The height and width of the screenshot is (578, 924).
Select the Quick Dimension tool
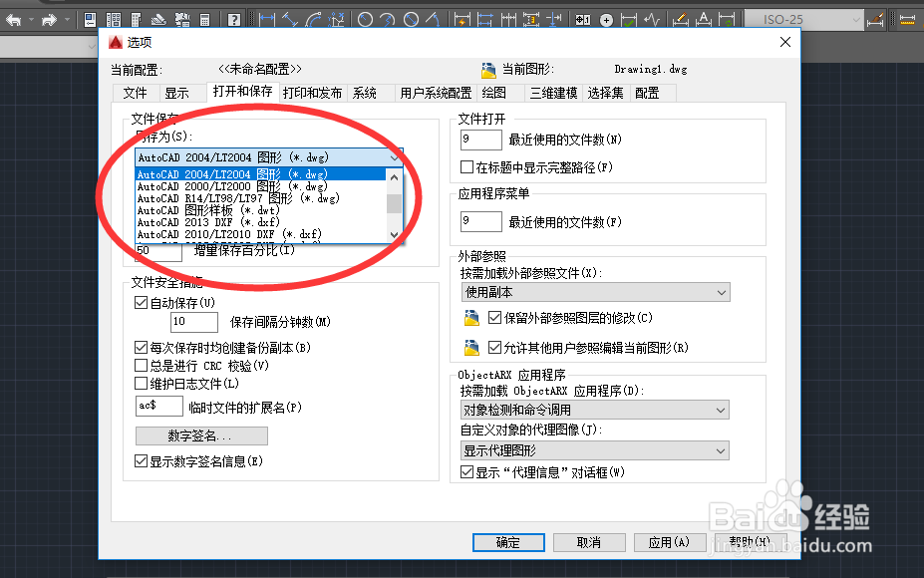pos(462,20)
